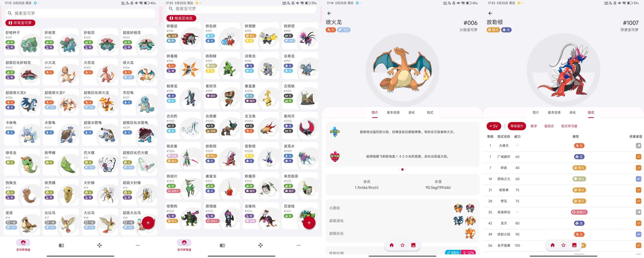Select the 招式学习器 move filter

point(569,126)
